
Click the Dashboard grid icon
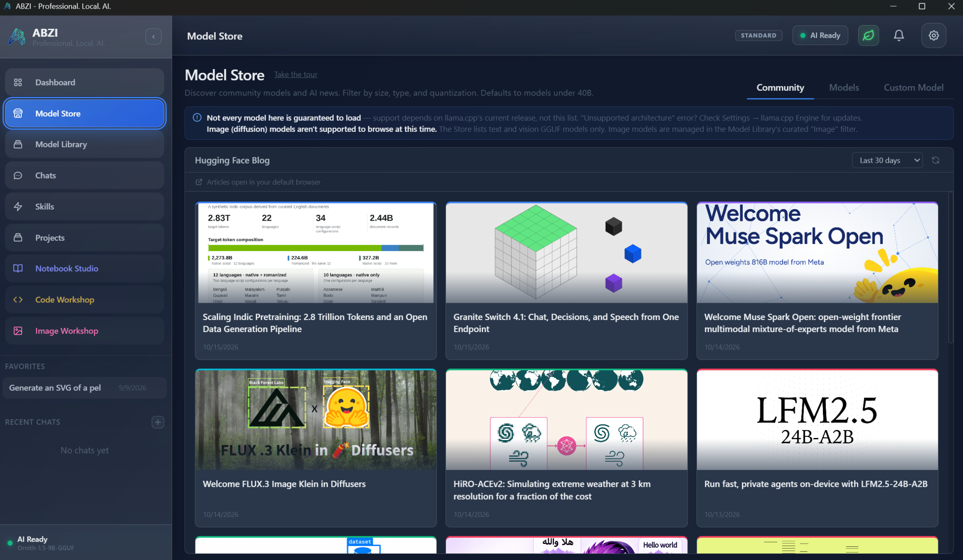(x=18, y=83)
